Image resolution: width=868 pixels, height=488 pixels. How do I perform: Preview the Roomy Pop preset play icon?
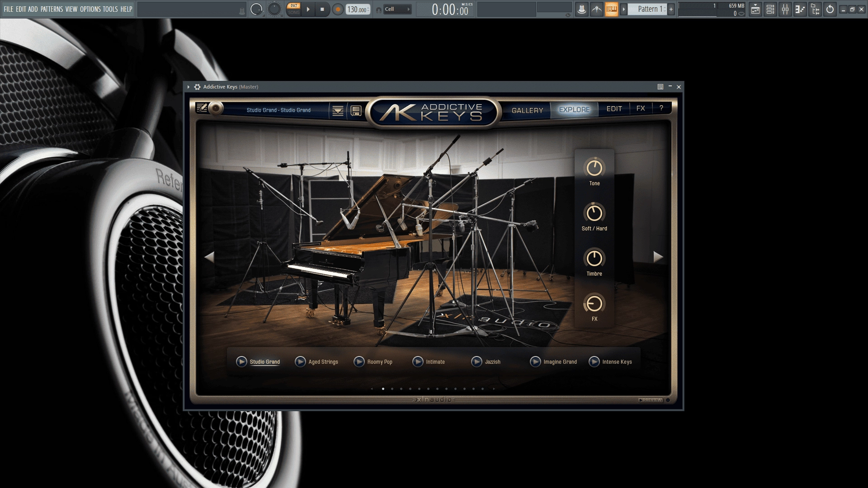click(x=359, y=362)
